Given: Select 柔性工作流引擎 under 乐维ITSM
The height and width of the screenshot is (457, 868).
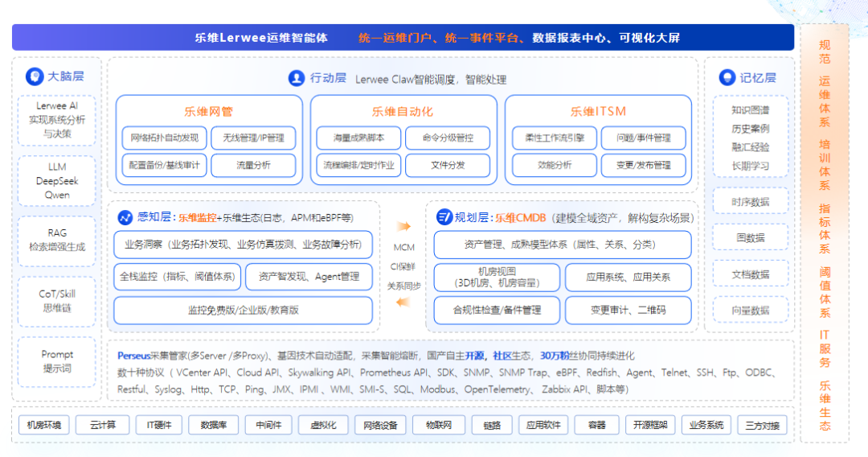Looking at the screenshot, I should [554, 138].
